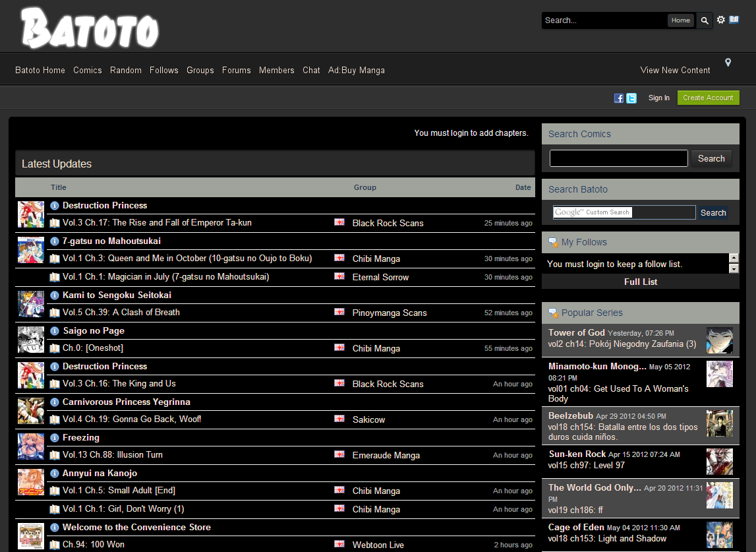Open Ad:Buy Manga link
Viewport: 756px width, 552px height.
[357, 71]
